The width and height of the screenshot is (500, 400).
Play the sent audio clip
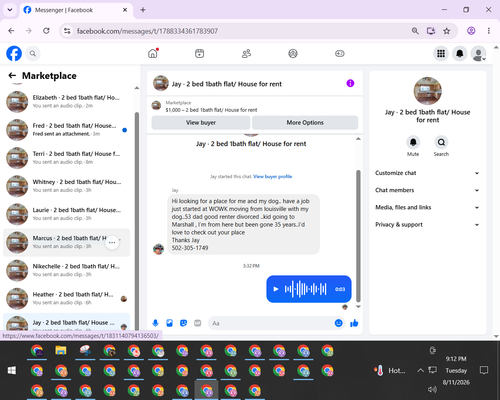(276, 289)
